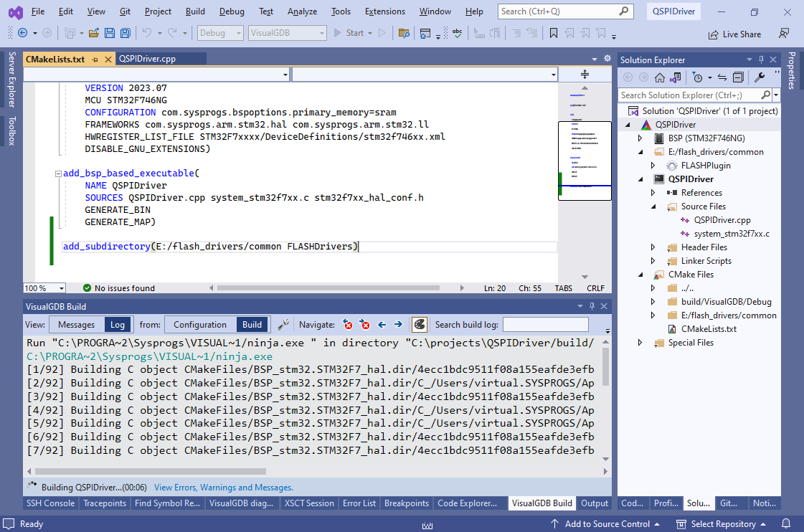804x532 pixels.
Task: Click the build log horizontal scrollbar
Action: 151,472
